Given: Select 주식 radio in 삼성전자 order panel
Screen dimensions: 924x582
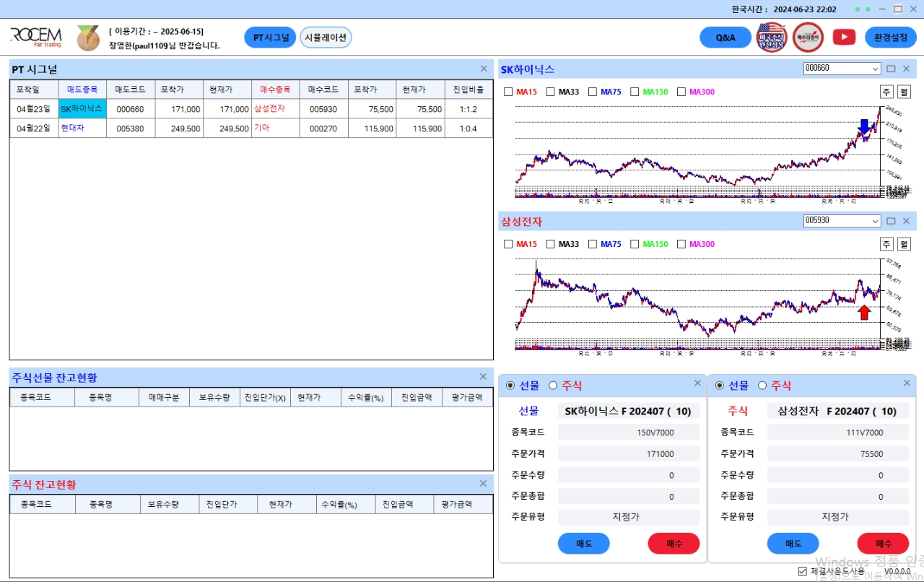Looking at the screenshot, I should pos(762,386).
